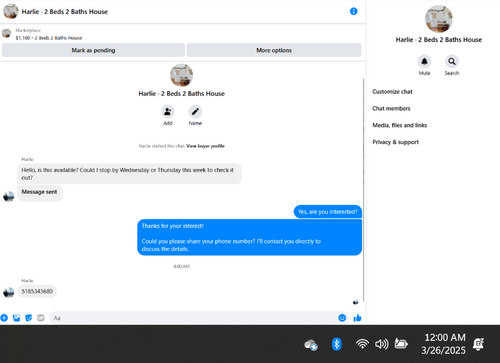
Task: Click the header title Harlie 2 Beds 2 Baths House
Action: point(65,12)
